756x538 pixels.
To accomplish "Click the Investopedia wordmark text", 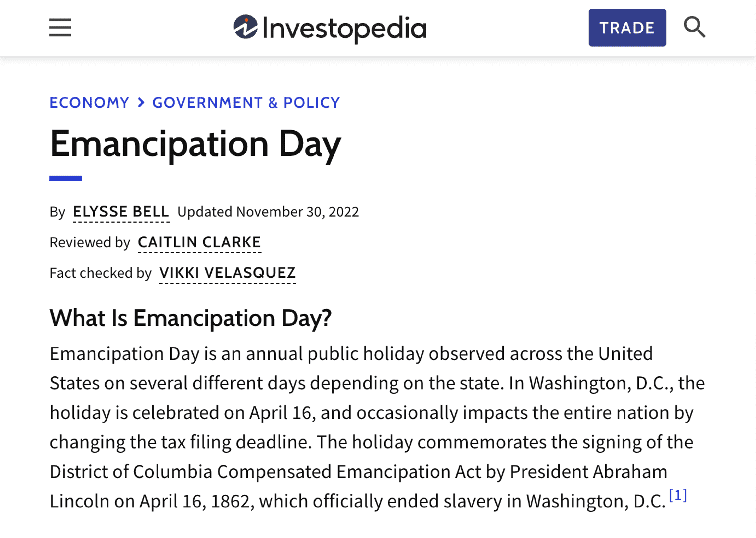I will tap(345, 29).
